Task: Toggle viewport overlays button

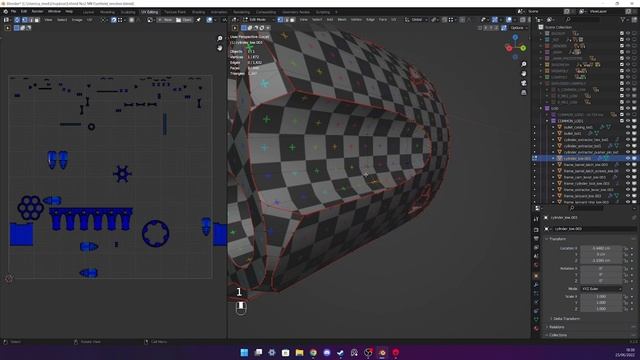Action: coord(509,20)
